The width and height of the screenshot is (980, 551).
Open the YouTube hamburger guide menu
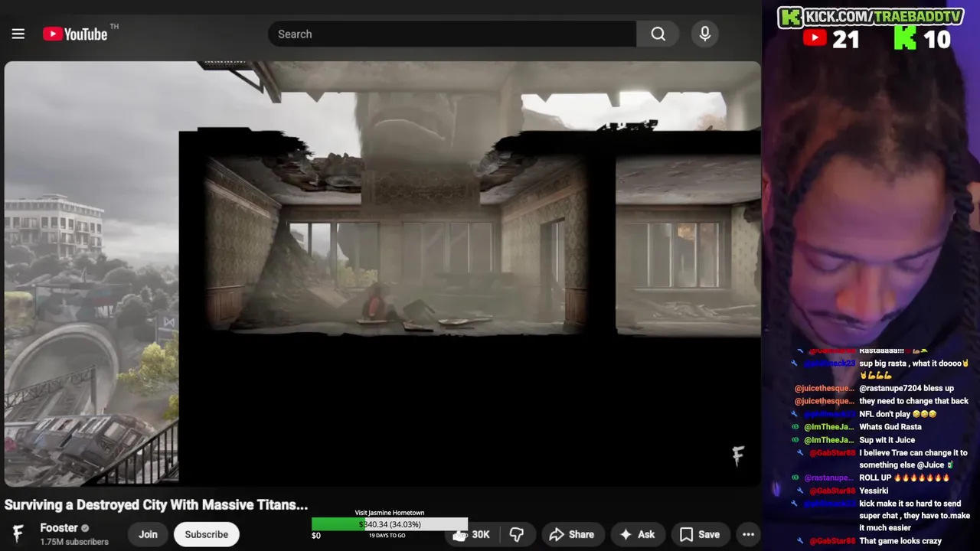pos(18,34)
